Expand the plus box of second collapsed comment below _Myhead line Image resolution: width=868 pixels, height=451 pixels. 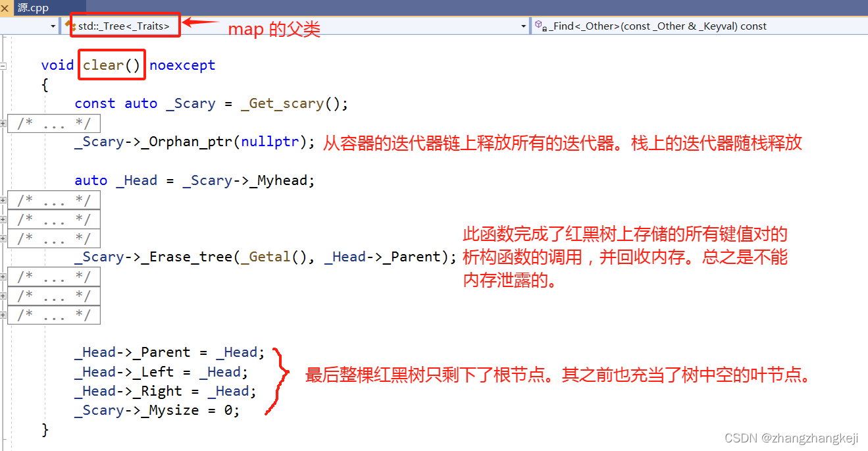tap(3, 219)
